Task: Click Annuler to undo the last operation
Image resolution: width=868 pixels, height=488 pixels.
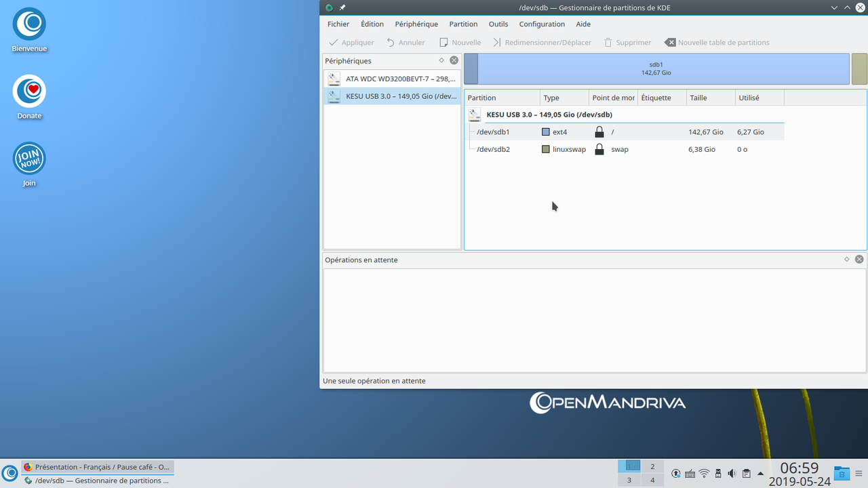Action: [x=406, y=42]
